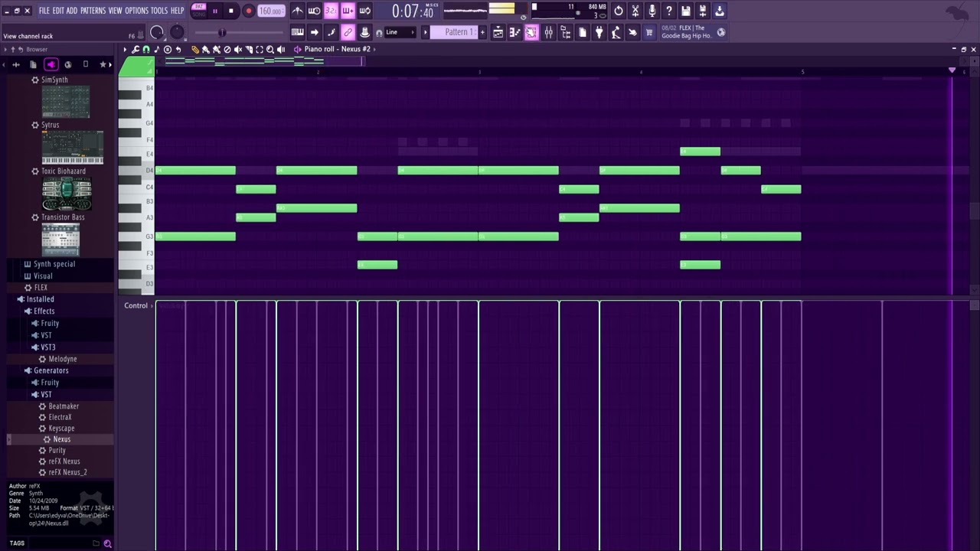Open undo history with circular arrow
The height and width of the screenshot is (551, 980).
(x=619, y=11)
